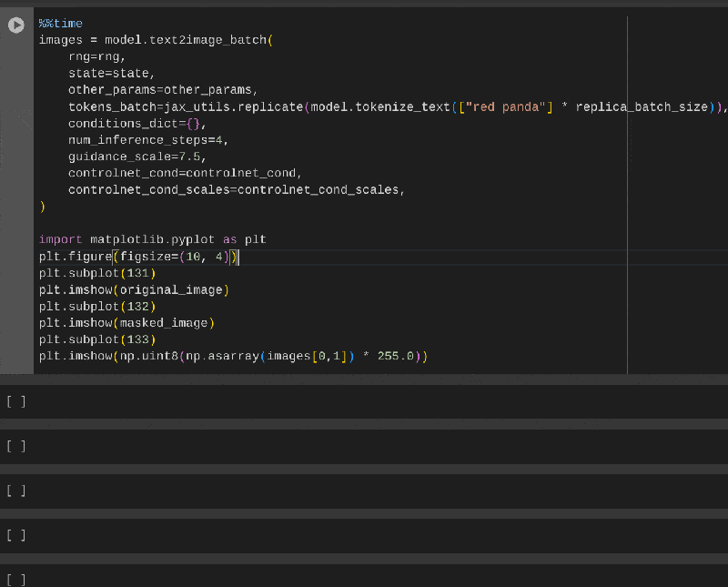Screen dimensions: 728x587
Task: Click the model.text2image_batch call
Action: [x=188, y=40]
